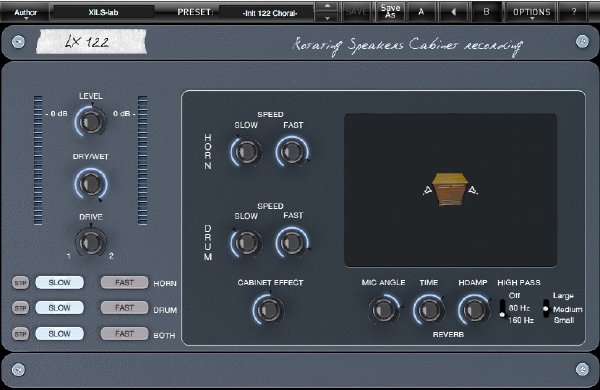The image size is (600, 390).
Task: Click the STP button for the HORN row
Action: (20, 283)
